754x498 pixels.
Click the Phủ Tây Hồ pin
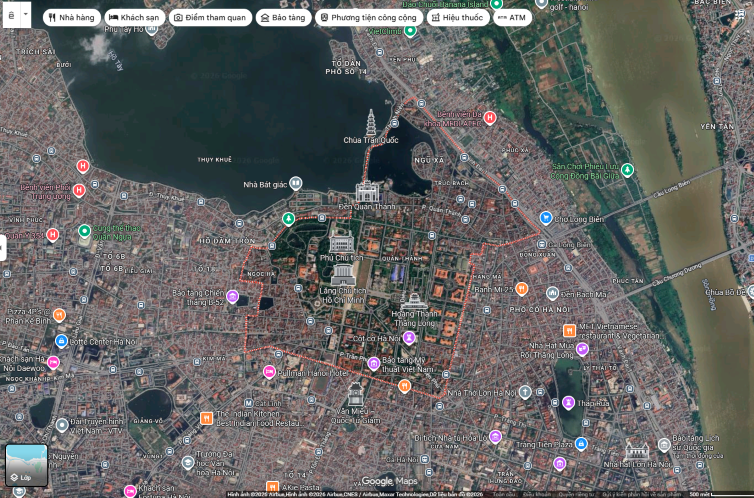(x=151, y=29)
